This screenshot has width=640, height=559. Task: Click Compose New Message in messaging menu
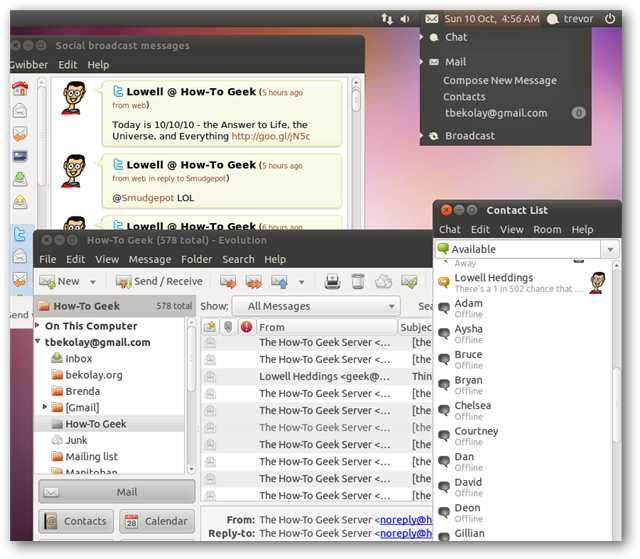(x=500, y=80)
